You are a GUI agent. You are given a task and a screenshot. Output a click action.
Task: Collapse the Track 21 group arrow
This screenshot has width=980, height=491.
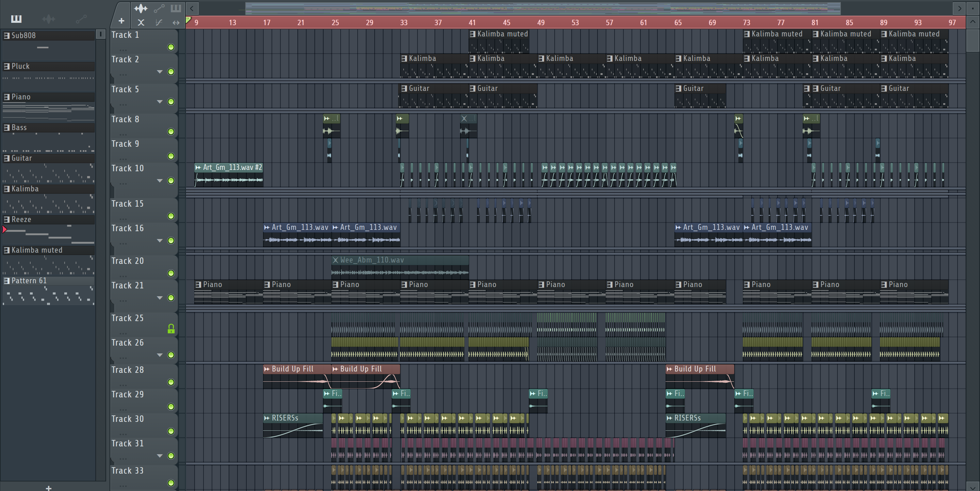(160, 298)
